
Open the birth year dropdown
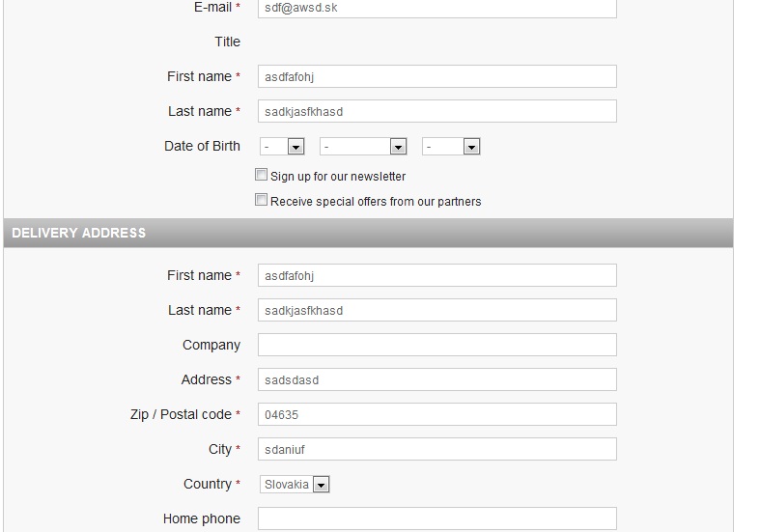pos(451,147)
